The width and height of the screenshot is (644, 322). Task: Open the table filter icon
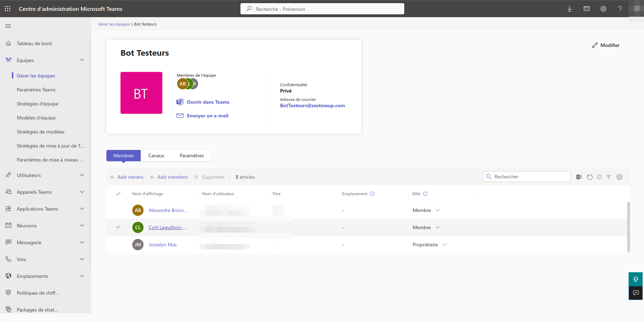pos(609,177)
